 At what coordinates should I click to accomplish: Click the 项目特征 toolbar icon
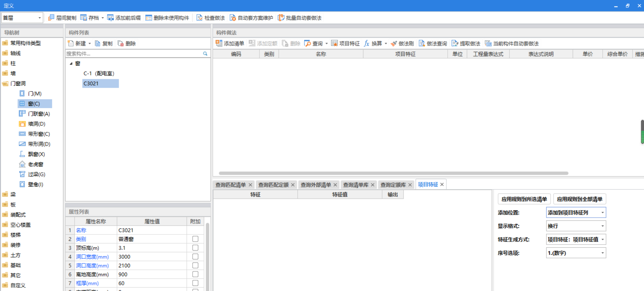334,43
